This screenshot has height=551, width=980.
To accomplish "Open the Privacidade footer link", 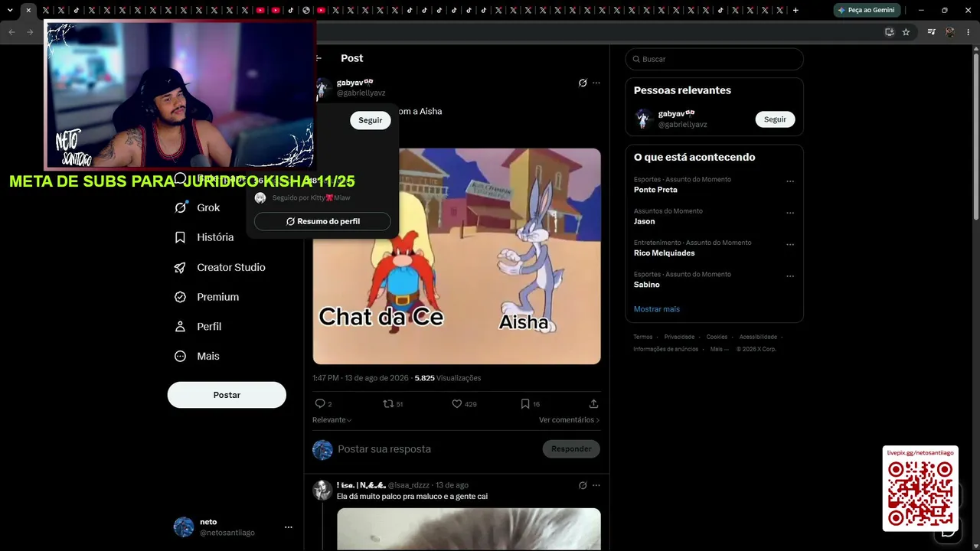I will (x=679, y=337).
